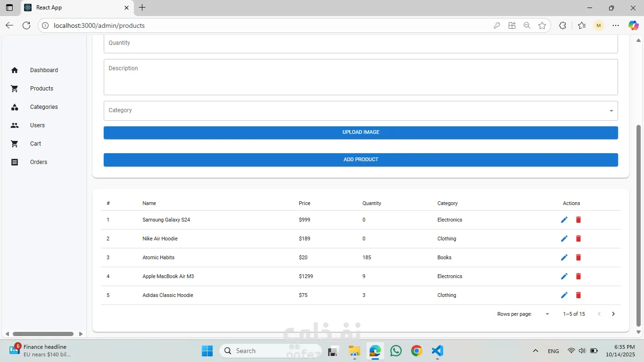Launch Visual Studio Code from the taskbar
The width and height of the screenshot is (644, 362).
[437, 351]
